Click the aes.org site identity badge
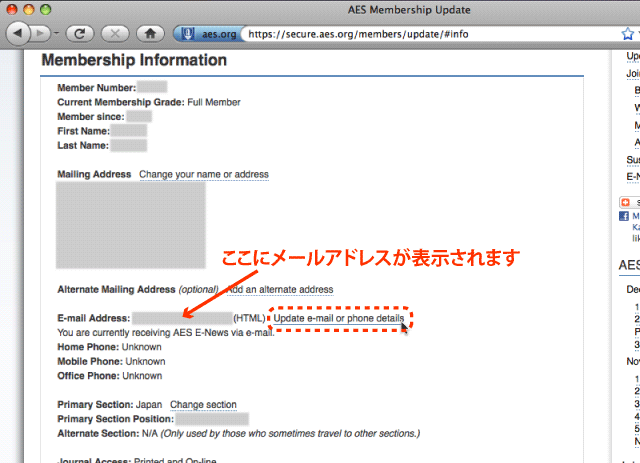The width and height of the screenshot is (640, 463). (207, 34)
